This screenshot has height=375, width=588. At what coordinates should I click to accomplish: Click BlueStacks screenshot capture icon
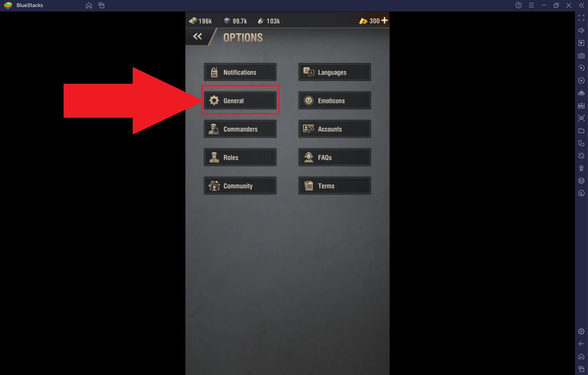click(581, 118)
